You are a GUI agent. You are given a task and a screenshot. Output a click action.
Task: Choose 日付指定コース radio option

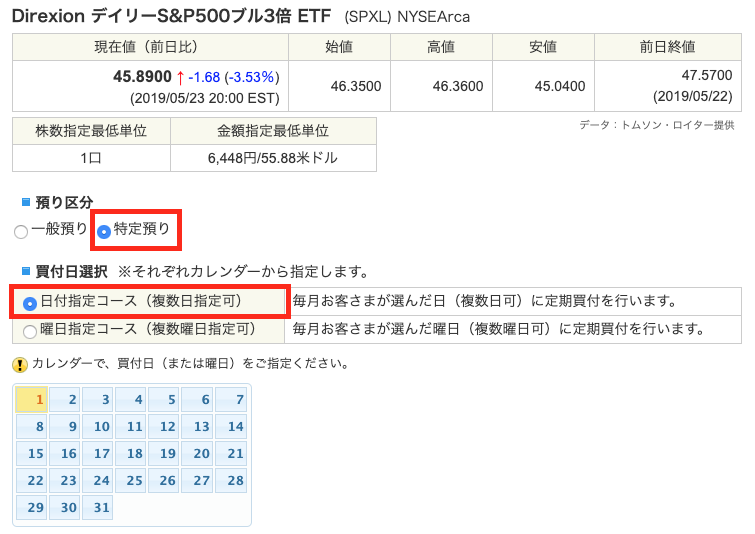(30, 304)
